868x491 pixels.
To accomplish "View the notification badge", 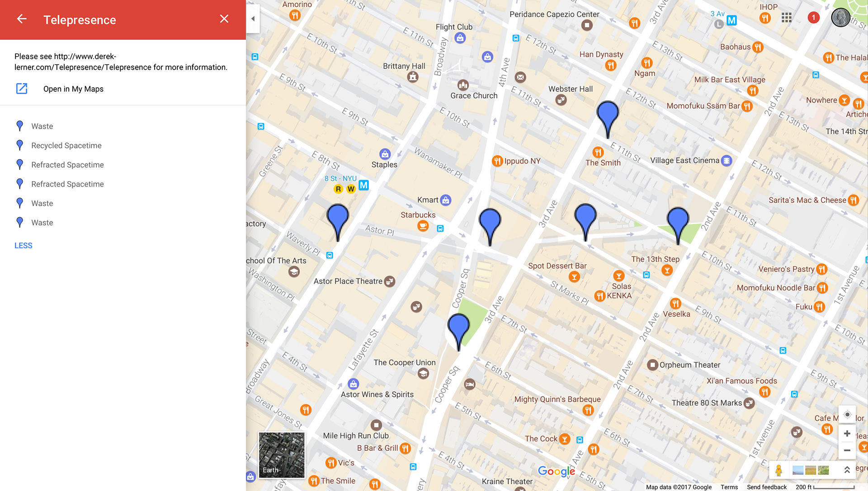I will pyautogui.click(x=813, y=18).
